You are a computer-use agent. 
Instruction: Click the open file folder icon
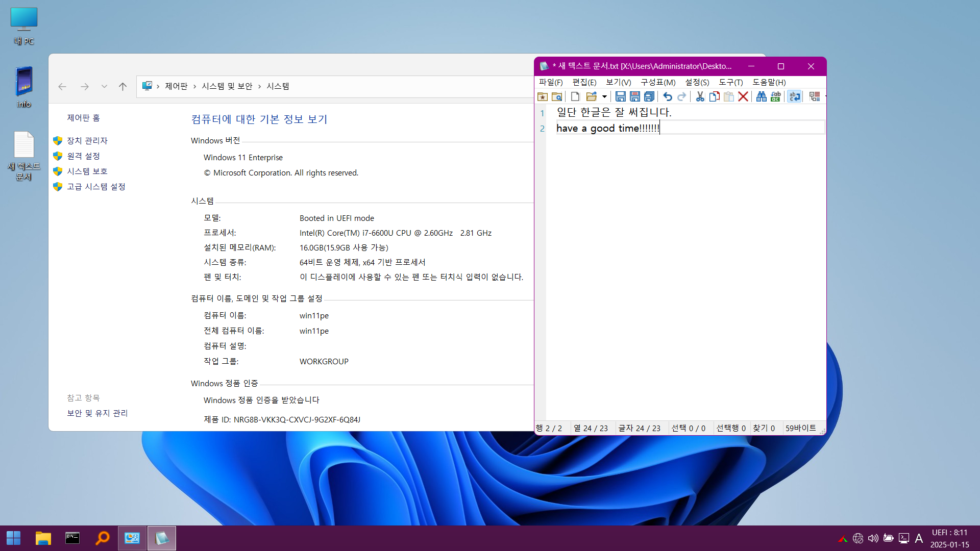(592, 96)
